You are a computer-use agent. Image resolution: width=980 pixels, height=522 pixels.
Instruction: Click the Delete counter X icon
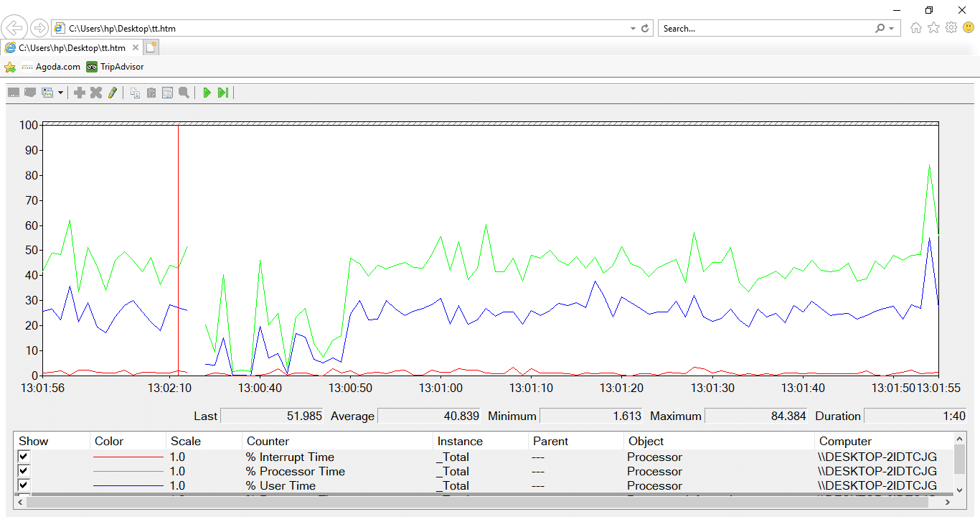(x=95, y=93)
